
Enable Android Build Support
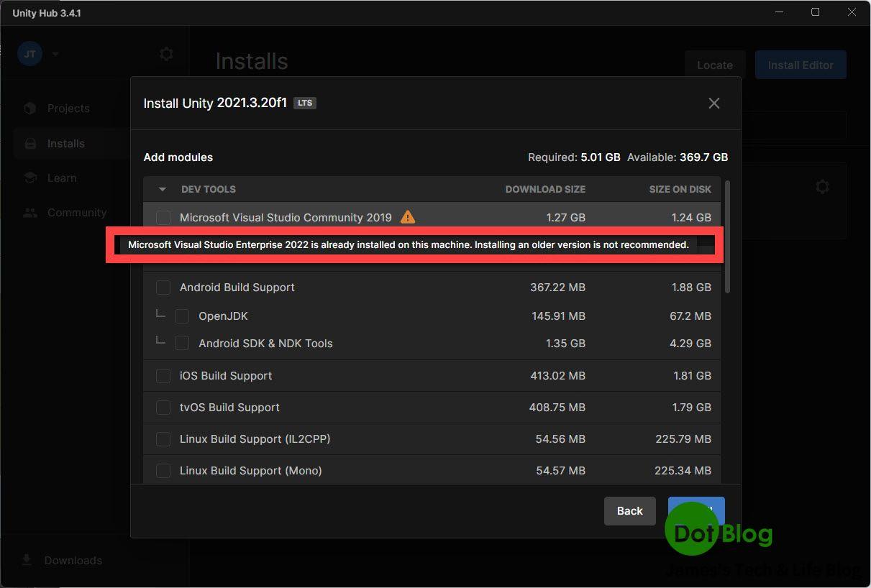[163, 287]
